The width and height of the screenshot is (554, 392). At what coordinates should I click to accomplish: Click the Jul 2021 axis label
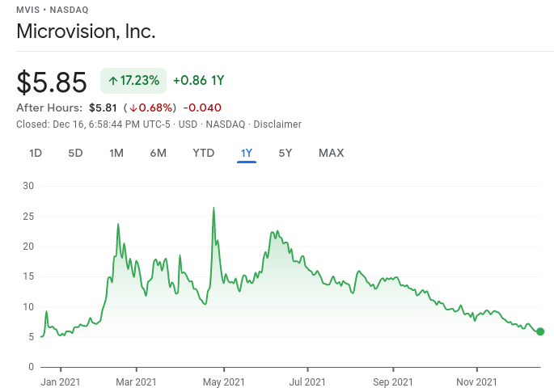click(x=307, y=381)
